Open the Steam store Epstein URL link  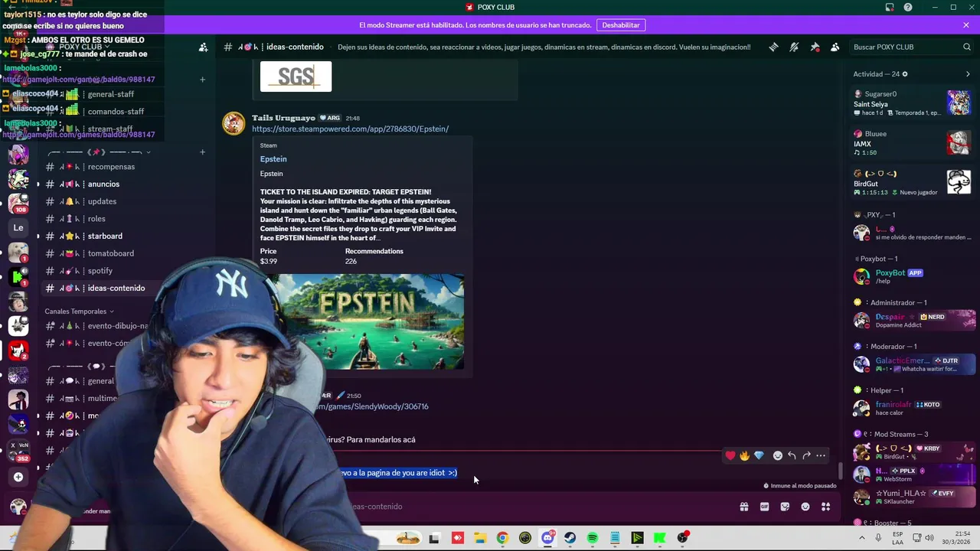(351, 129)
